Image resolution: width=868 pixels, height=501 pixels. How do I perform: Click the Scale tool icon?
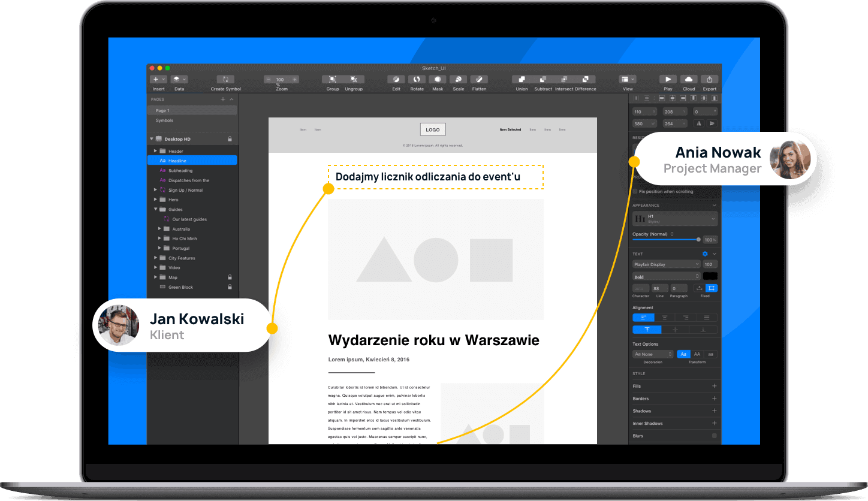pyautogui.click(x=458, y=79)
